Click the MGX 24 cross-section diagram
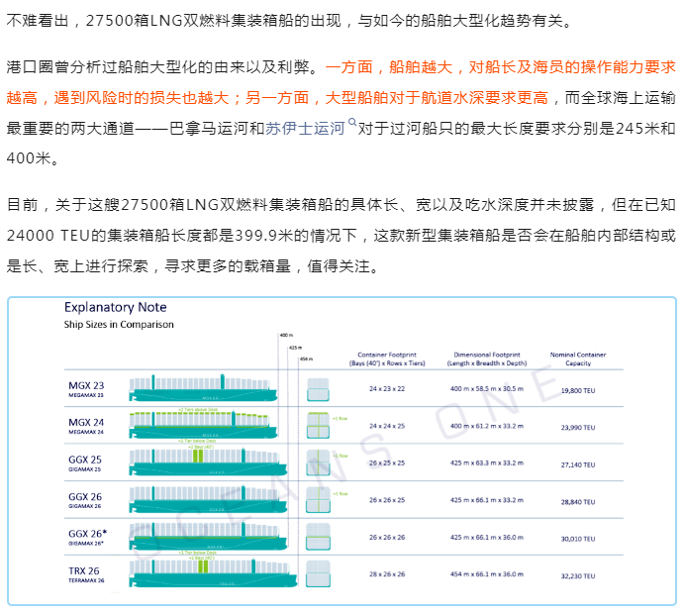 coord(319,425)
